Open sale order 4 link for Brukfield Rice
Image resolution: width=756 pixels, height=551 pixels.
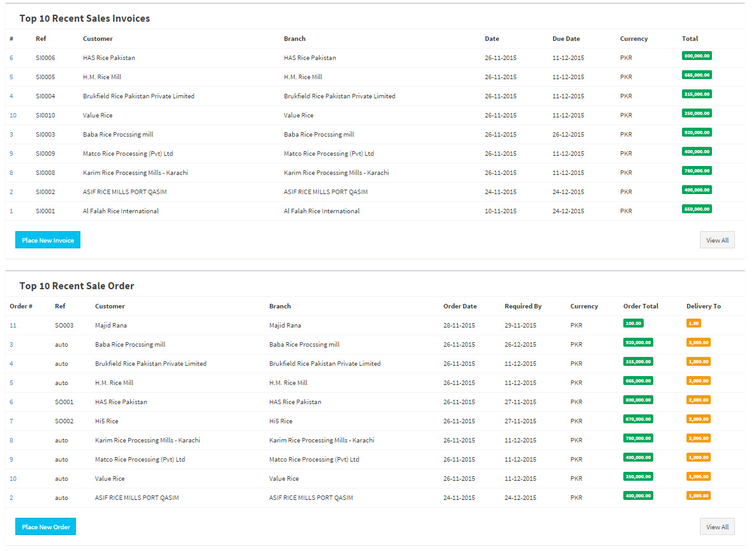point(11,364)
